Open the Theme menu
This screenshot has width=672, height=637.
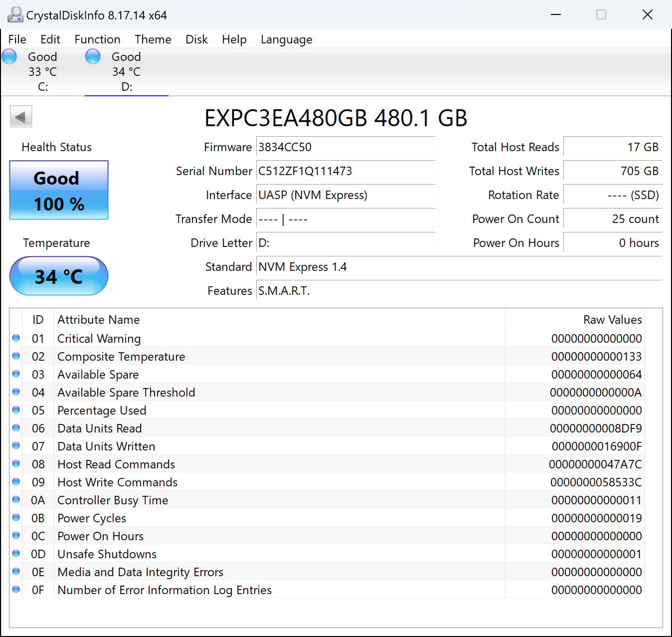click(153, 39)
